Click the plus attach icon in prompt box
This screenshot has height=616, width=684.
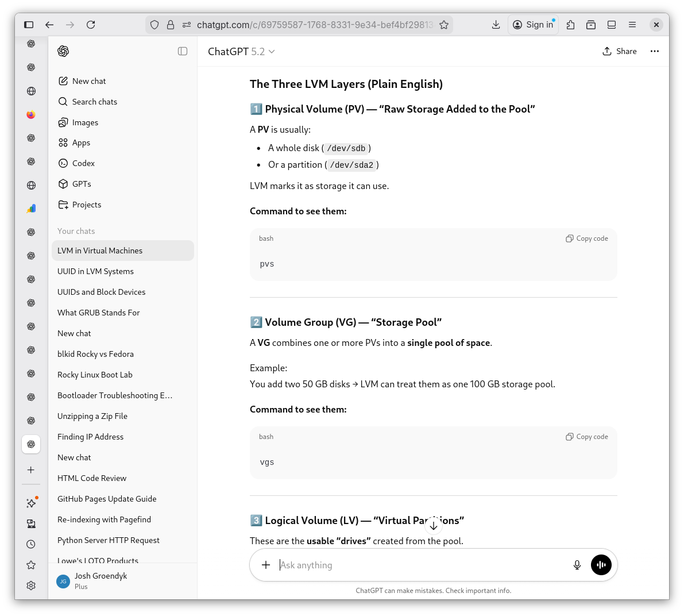click(x=266, y=565)
